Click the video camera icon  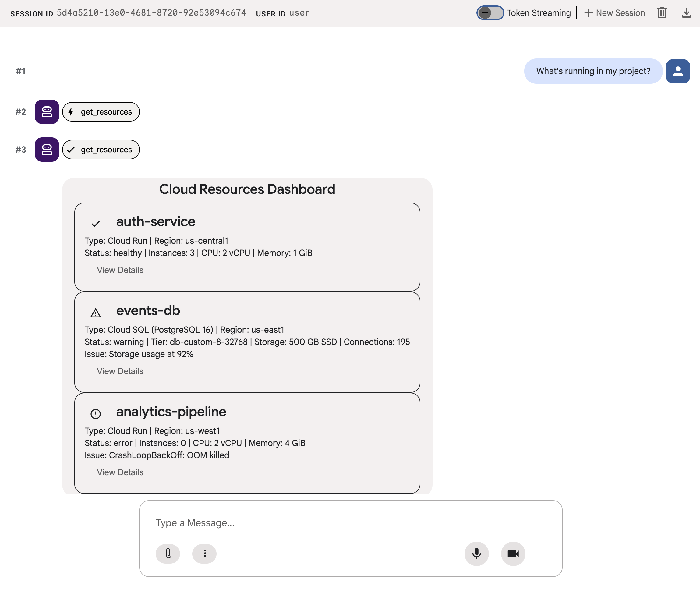coord(513,554)
